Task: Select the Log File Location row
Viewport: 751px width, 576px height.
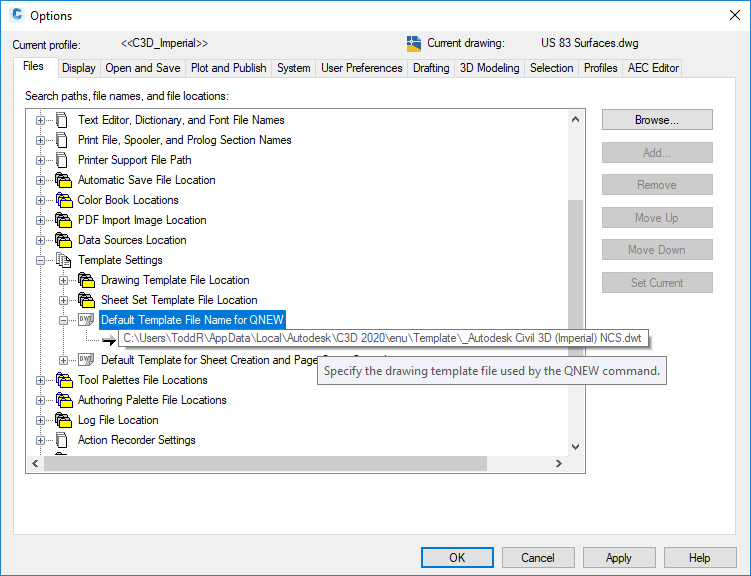Action: pos(118,420)
